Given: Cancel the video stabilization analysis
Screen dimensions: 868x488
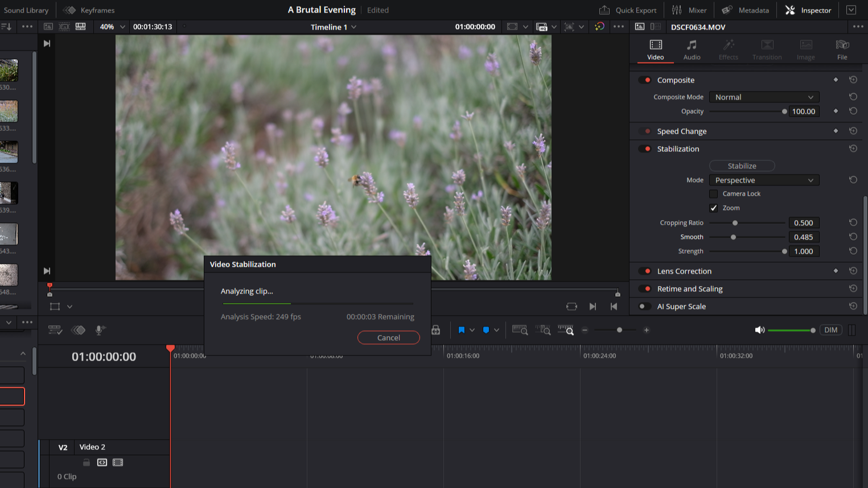Looking at the screenshot, I should pyautogui.click(x=389, y=338).
